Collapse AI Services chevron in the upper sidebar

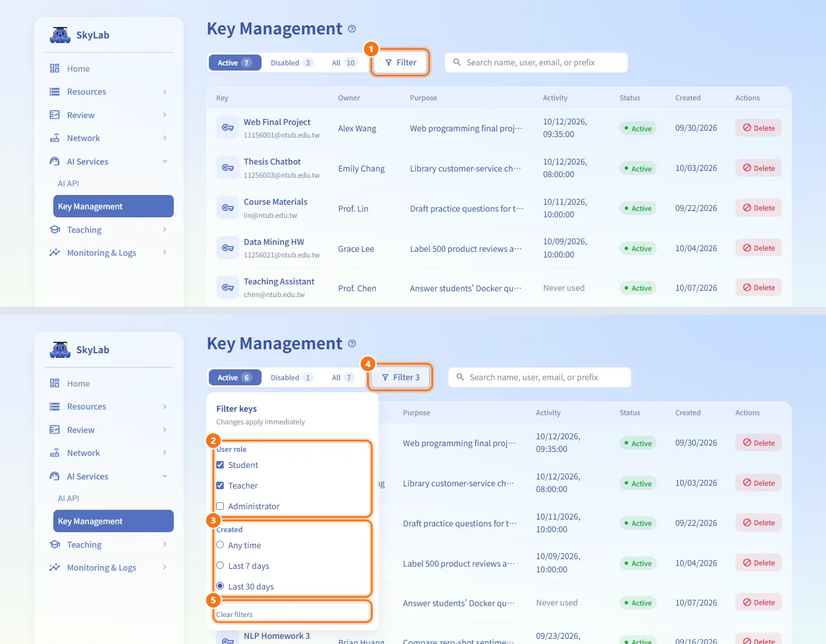165,162
